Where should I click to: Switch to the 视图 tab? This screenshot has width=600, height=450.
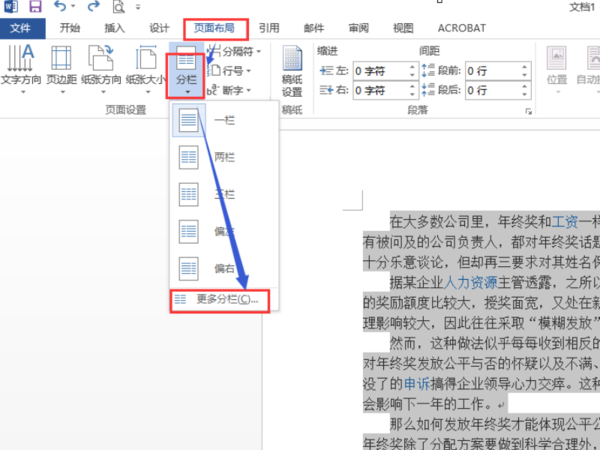click(x=403, y=28)
